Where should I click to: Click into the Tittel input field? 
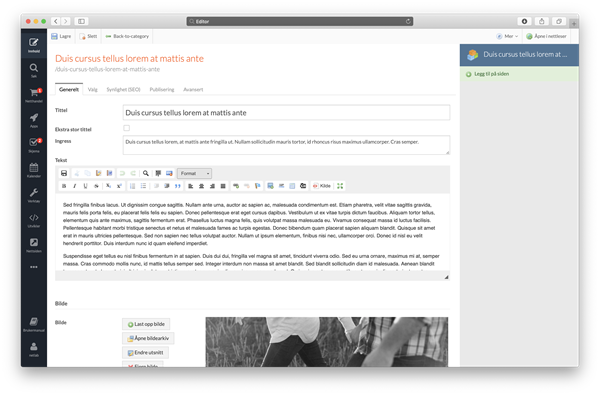tap(286, 113)
